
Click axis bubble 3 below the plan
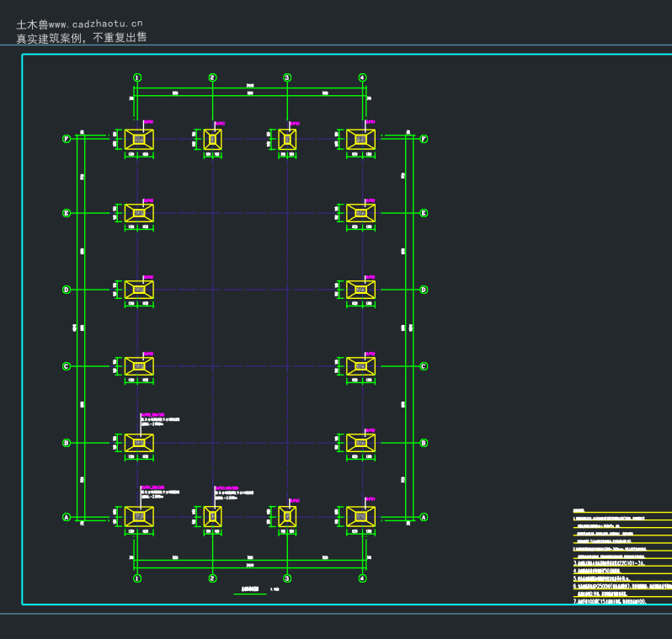tap(287, 578)
